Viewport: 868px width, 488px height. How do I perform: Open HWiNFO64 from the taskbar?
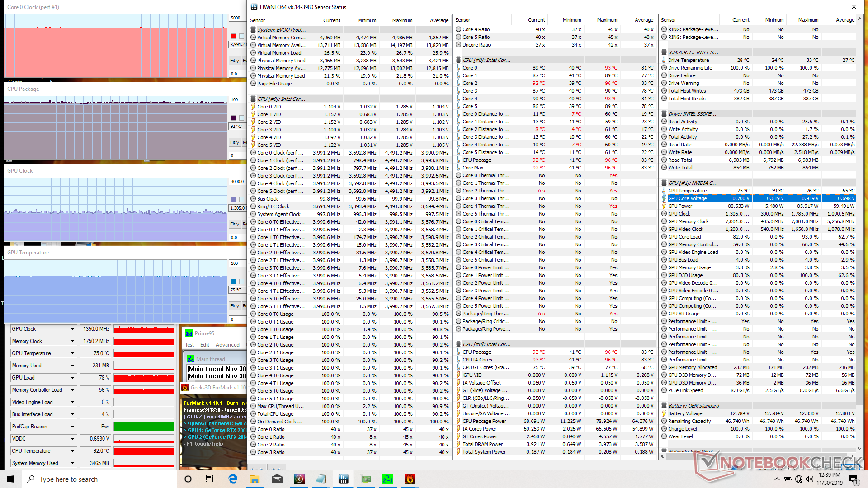pyautogui.click(x=343, y=479)
